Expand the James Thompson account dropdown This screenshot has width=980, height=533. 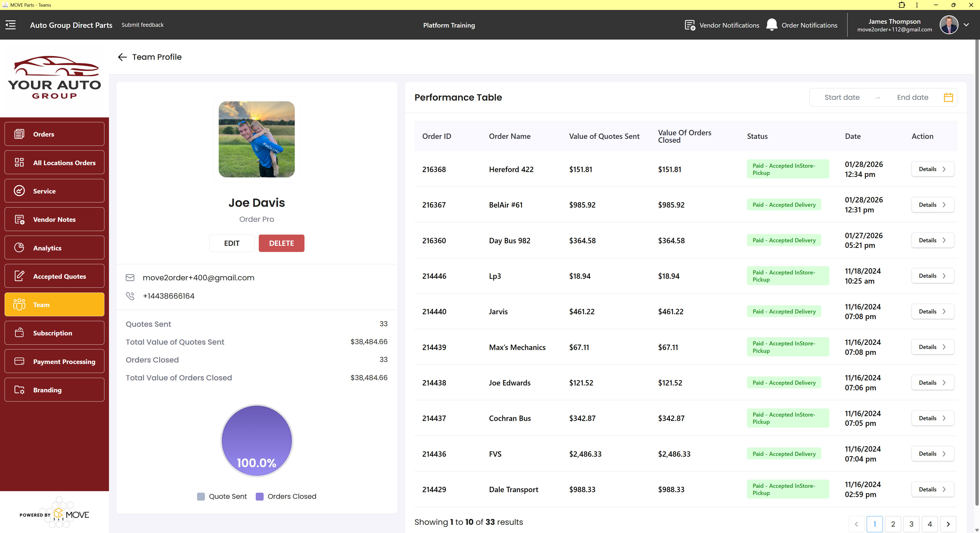966,25
